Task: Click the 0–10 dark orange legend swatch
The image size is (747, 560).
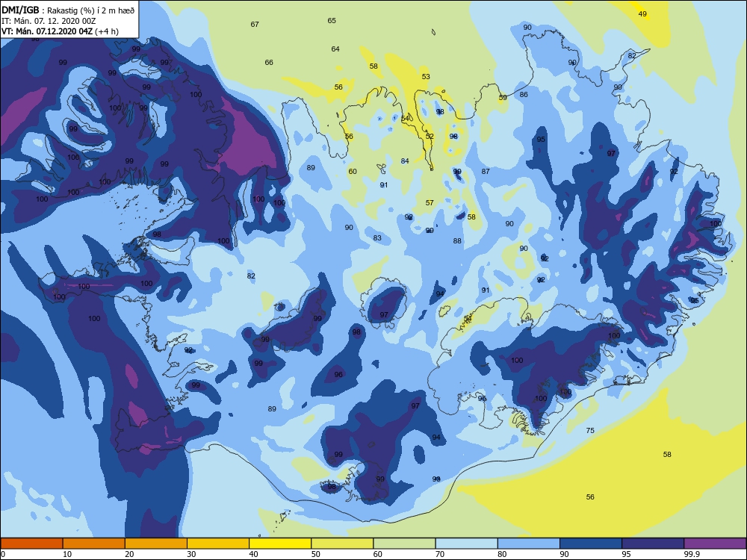Action: coord(31,544)
